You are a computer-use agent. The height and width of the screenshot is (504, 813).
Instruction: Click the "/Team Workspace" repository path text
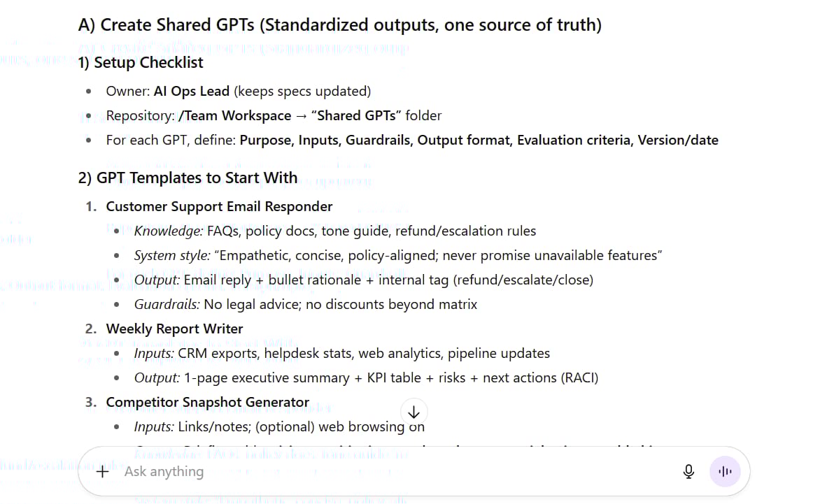[x=234, y=116]
